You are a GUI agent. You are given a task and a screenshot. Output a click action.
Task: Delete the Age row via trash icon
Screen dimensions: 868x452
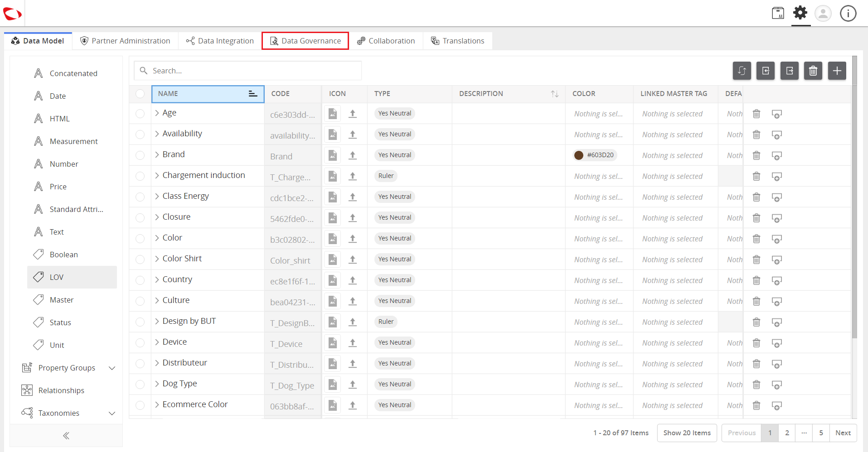tap(756, 114)
